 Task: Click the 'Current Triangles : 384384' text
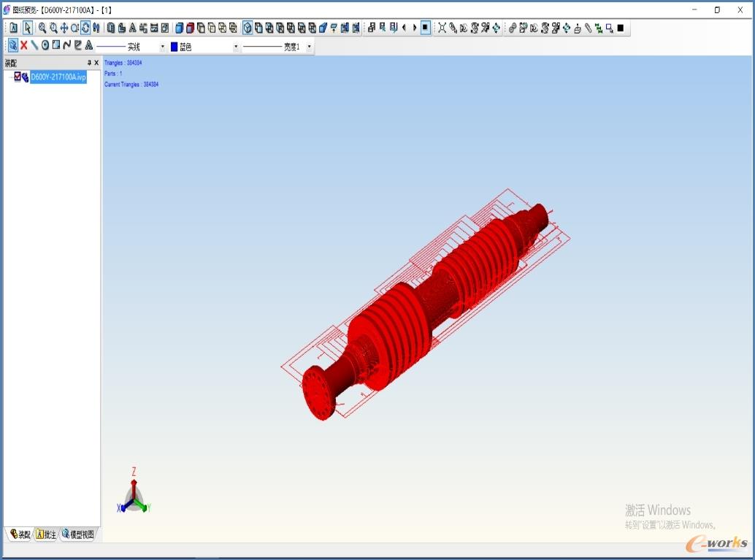131,84
